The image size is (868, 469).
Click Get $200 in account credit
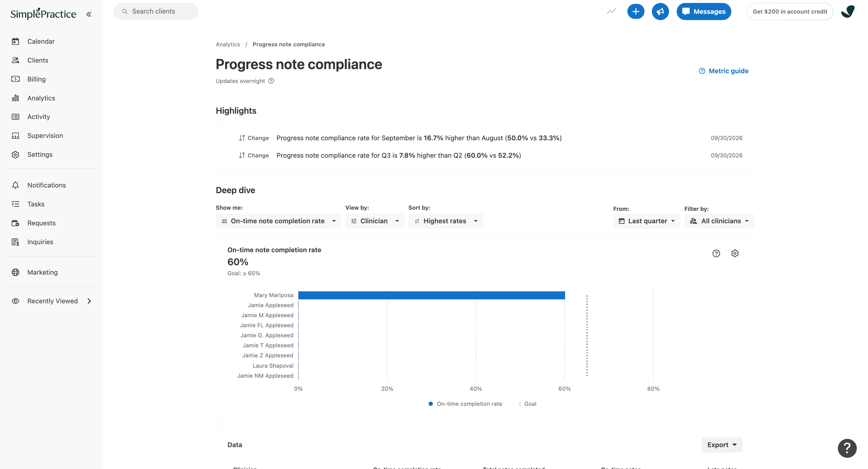point(789,12)
